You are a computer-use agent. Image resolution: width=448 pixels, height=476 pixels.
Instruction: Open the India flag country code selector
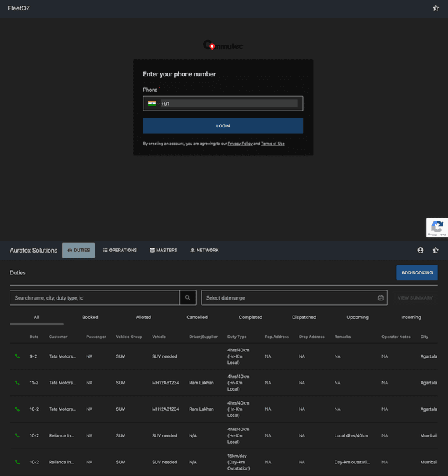(153, 104)
